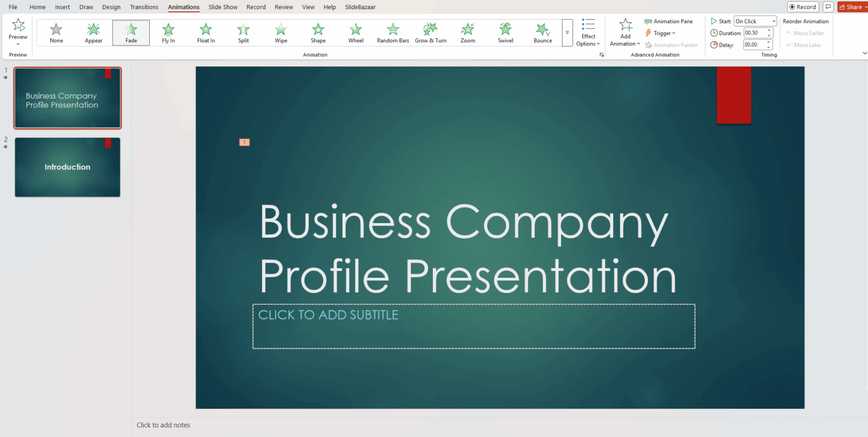Collapse the ribbon with the chevron
868x437 pixels.
[864, 53]
